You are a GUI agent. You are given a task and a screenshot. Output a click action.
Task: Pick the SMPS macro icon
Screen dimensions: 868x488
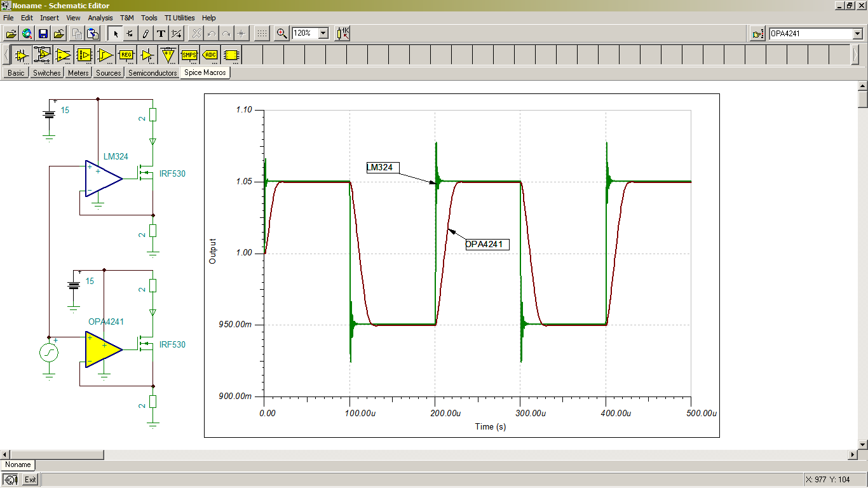point(189,55)
